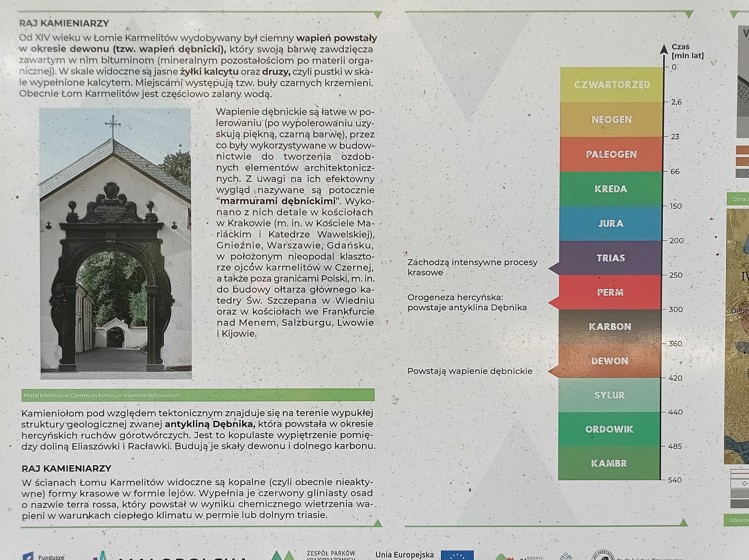This screenshot has width=749, height=560.
Task: Select the TRIAS purple band
Action: (x=610, y=258)
